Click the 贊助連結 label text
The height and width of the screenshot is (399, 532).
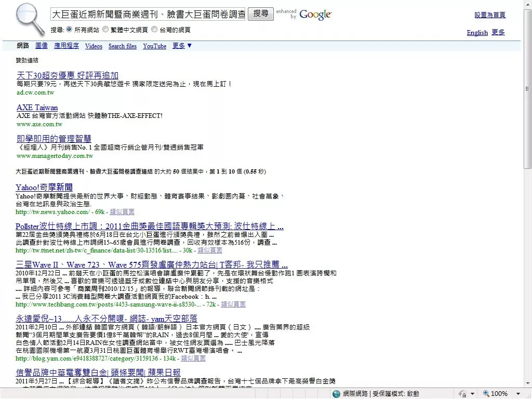[x=27, y=60]
